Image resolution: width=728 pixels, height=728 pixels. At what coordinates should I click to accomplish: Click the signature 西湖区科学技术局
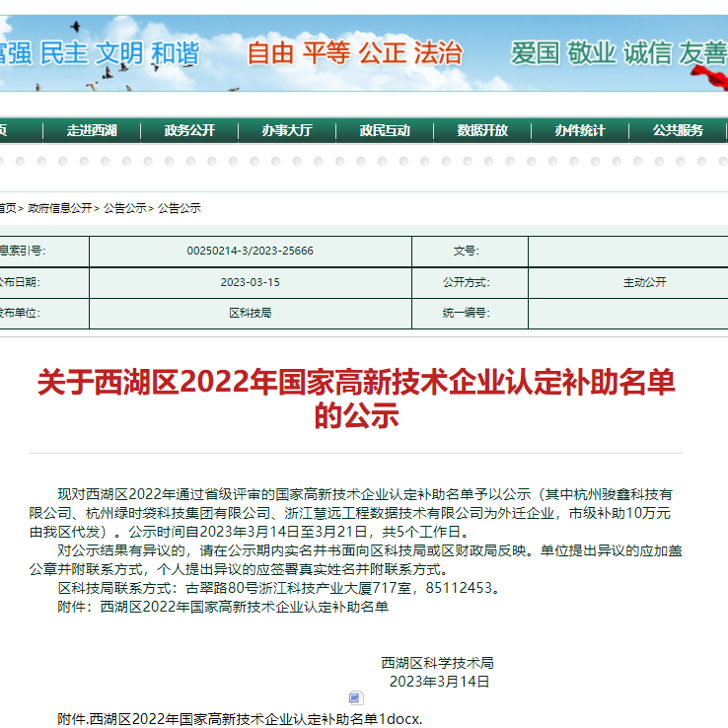pyautogui.click(x=437, y=663)
